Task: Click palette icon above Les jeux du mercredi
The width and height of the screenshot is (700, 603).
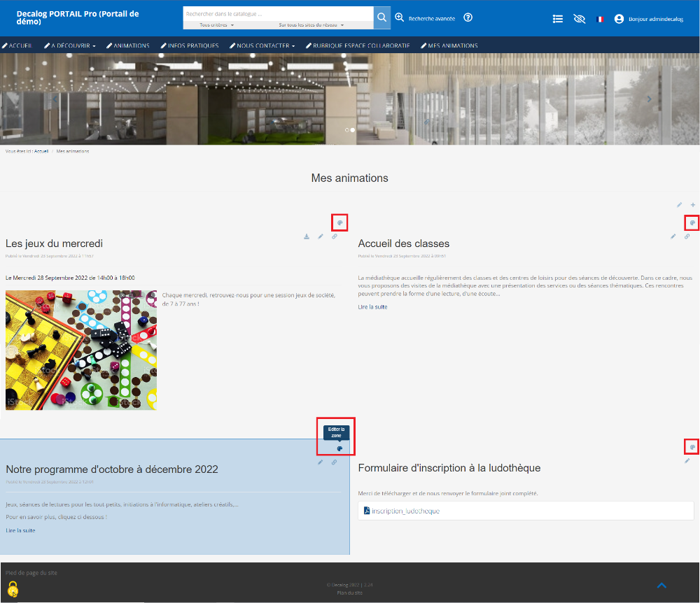Action: pos(339,223)
